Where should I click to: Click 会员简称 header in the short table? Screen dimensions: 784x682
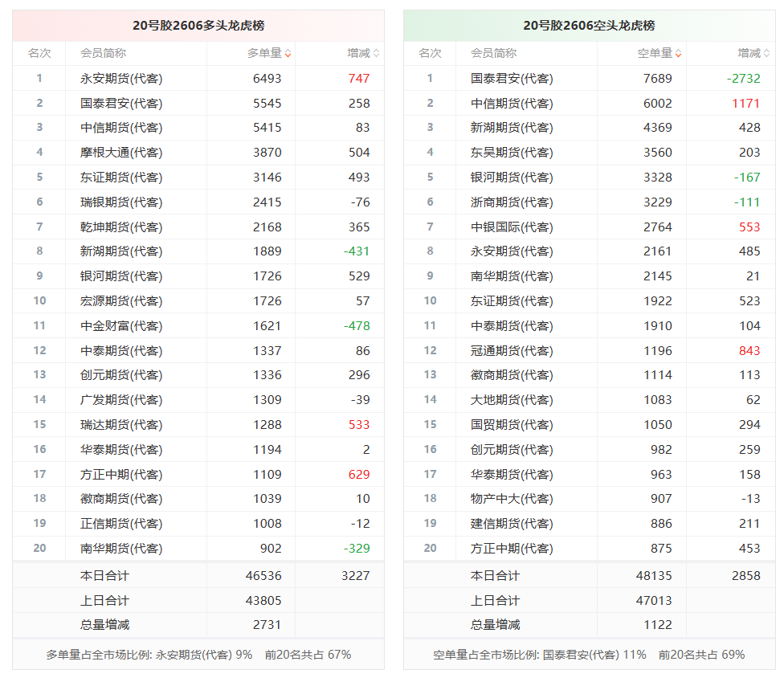pos(494,54)
